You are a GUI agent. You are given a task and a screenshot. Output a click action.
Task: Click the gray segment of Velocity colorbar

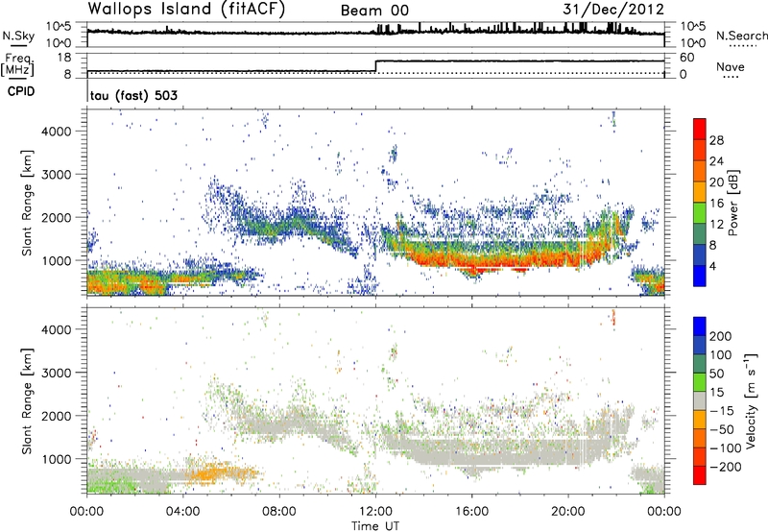(x=700, y=400)
